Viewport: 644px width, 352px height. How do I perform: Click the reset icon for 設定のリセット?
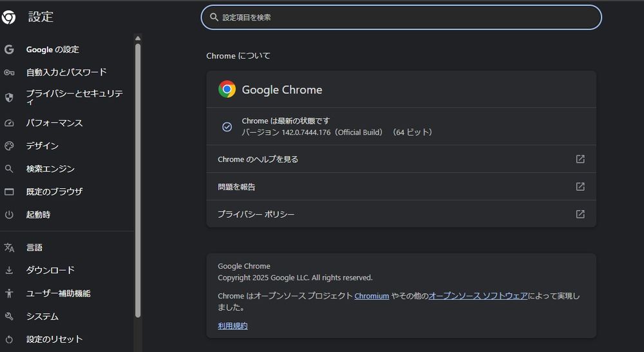9,339
